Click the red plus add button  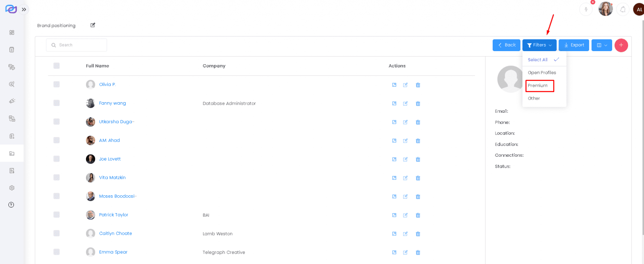pos(621,45)
